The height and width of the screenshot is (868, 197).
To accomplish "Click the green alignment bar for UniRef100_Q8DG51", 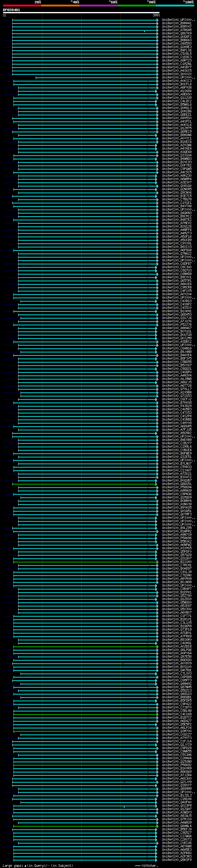I will click(85, 484).
